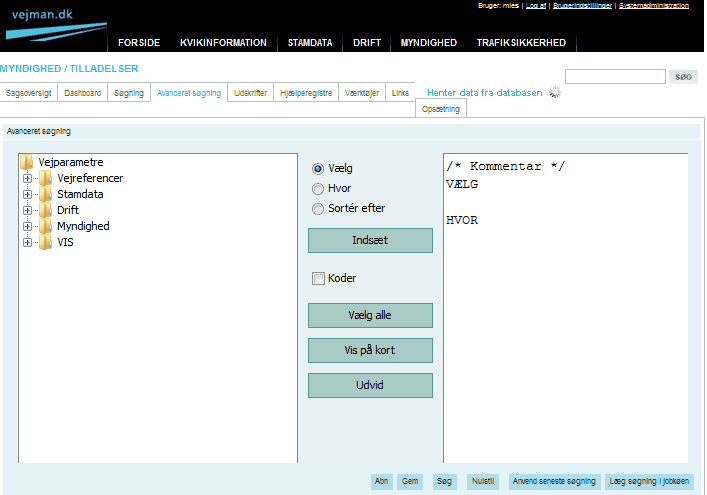
Task: Expand the VIS tree node
Action: [x=27, y=242]
